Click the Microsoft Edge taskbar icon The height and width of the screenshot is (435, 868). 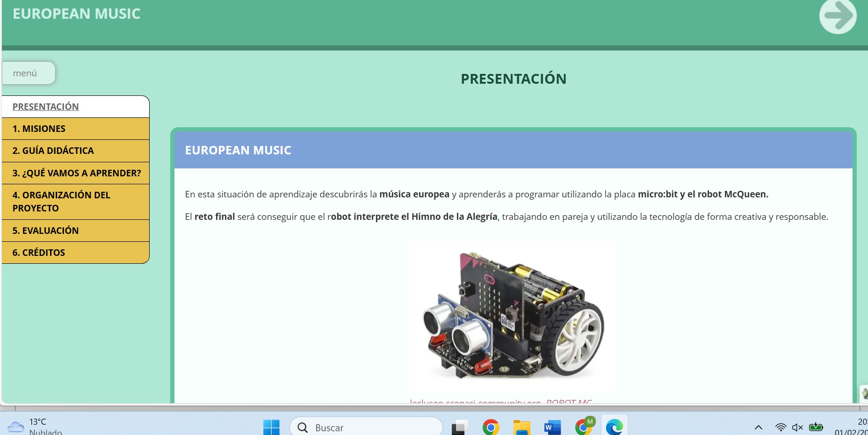click(614, 427)
